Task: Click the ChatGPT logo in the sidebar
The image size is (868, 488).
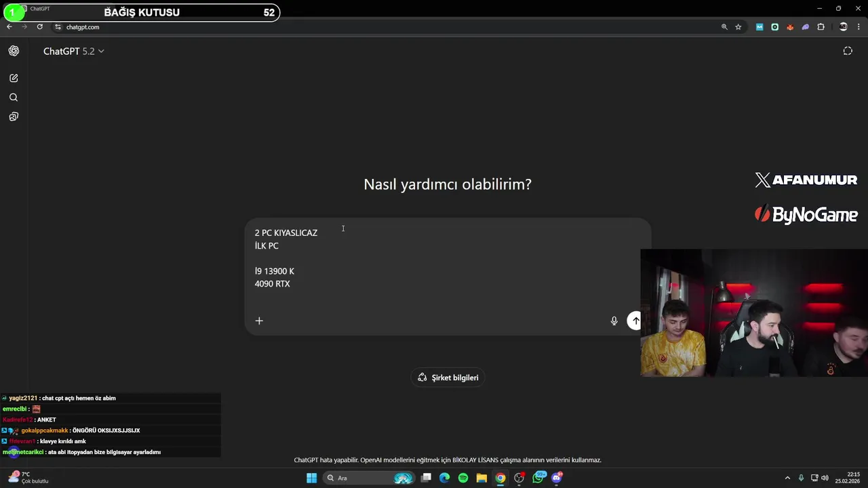Action: tap(14, 51)
